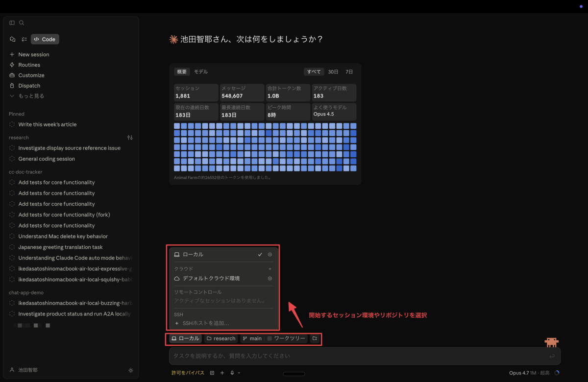Focus the task description input field
This screenshot has height=382, width=588.
click(365, 356)
